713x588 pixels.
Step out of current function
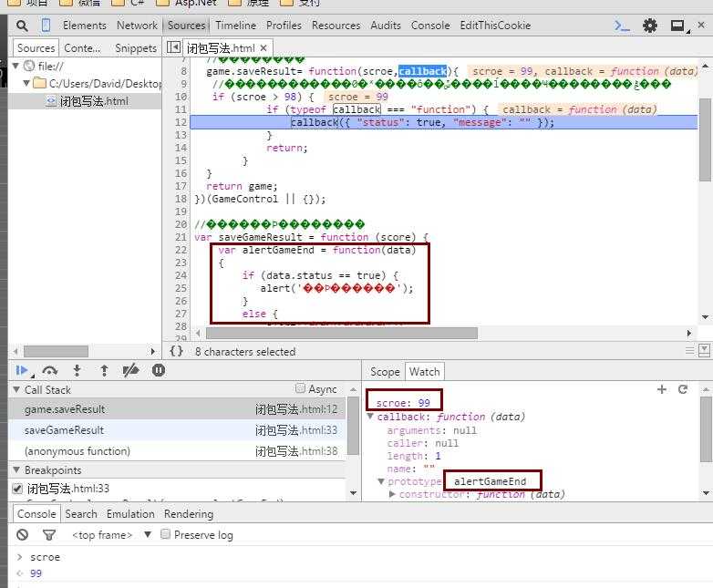(x=104, y=371)
